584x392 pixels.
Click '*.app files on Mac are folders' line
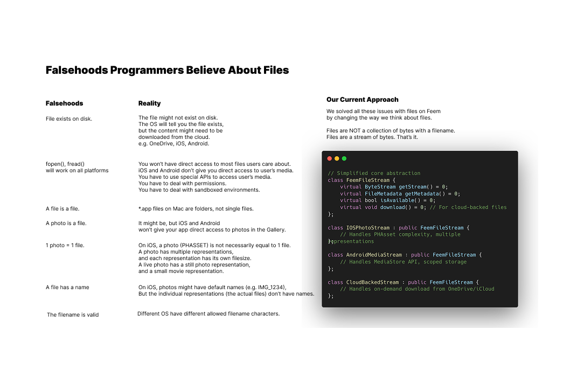click(x=196, y=209)
